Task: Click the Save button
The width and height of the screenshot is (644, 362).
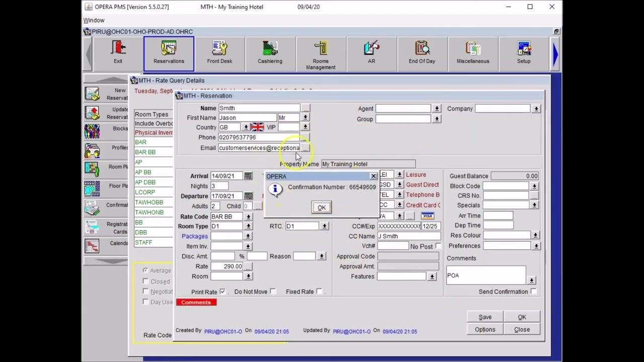Action: 485,317
